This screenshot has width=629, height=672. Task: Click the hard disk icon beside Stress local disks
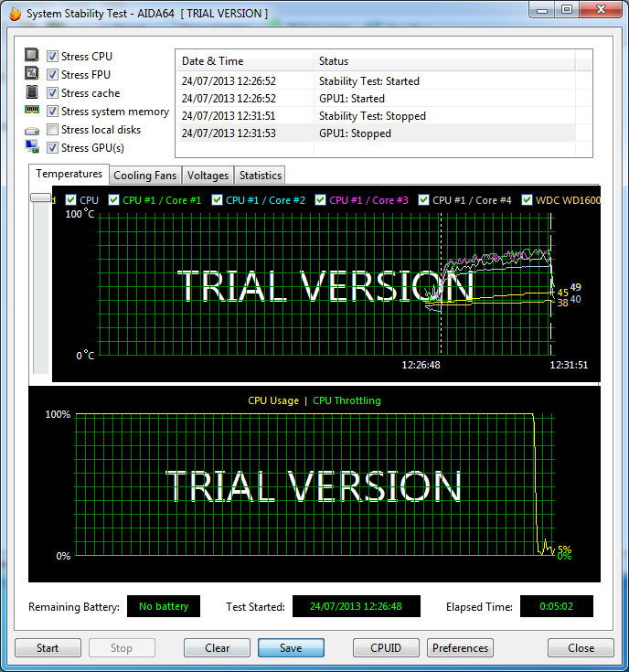[32, 130]
